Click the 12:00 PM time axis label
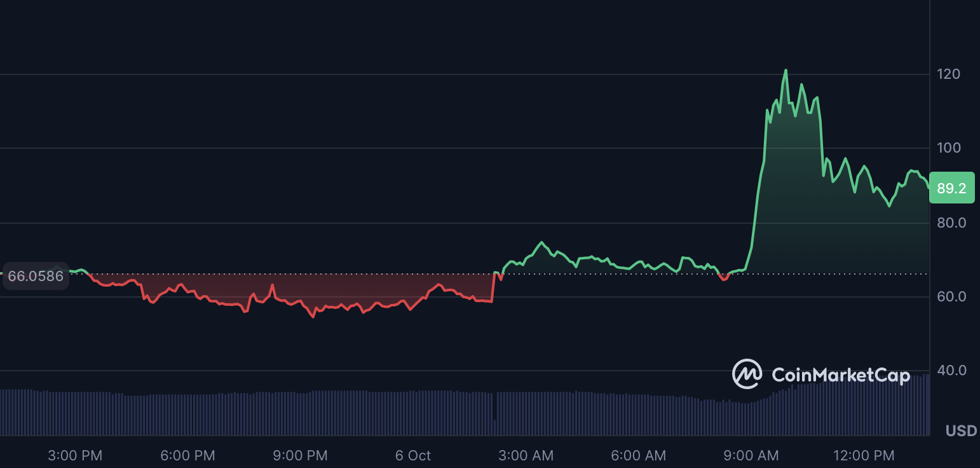Screen dimensions: 980x468 pyautogui.click(x=864, y=455)
